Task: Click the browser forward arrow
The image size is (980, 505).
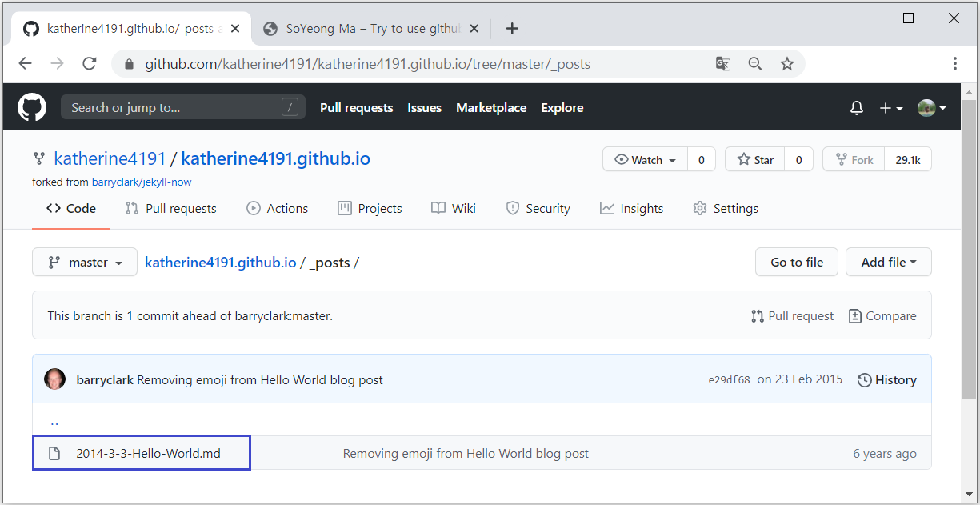Action: coord(57,64)
